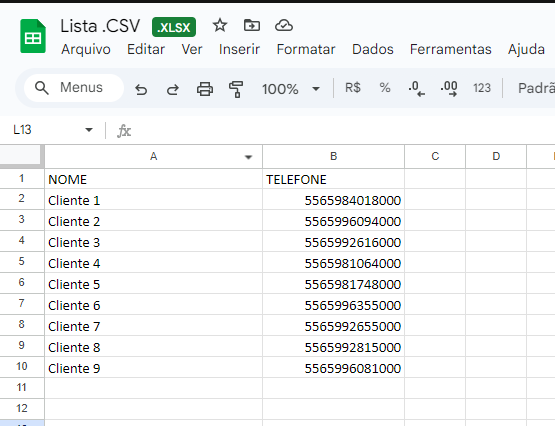The width and height of the screenshot is (555, 426).
Task: Click the Print icon
Action: (x=205, y=89)
